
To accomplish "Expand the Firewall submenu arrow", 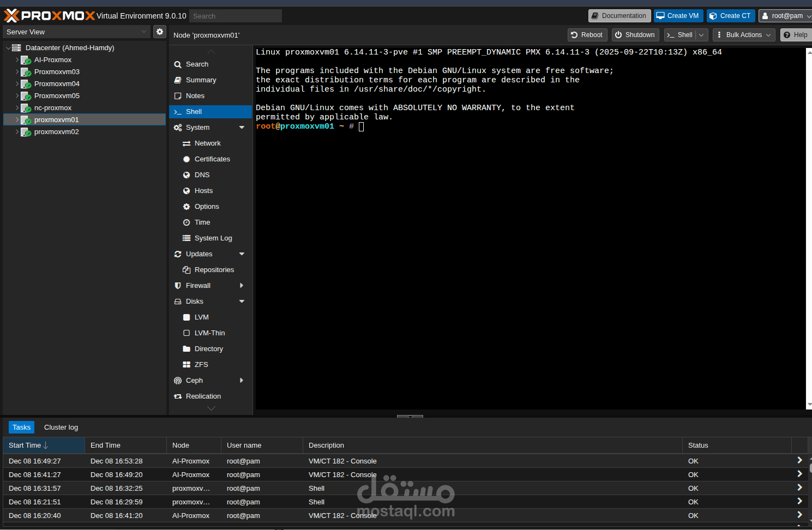I will tap(242, 286).
